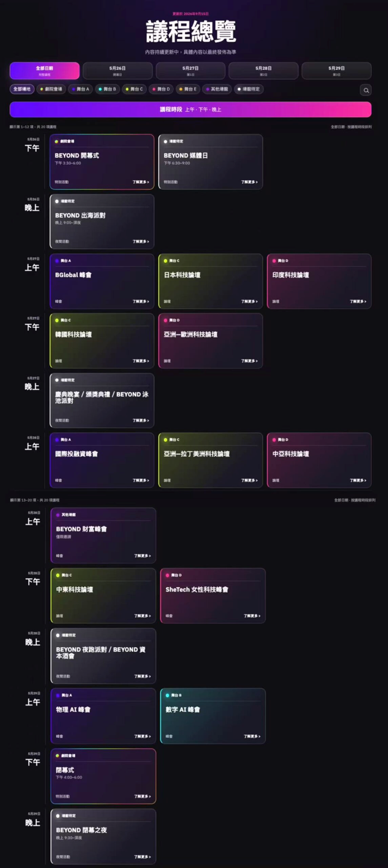The width and height of the screenshot is (388, 868).
Task: Click 了解更多 on BEYOND 閉幕之夜 card
Action: tap(143, 857)
